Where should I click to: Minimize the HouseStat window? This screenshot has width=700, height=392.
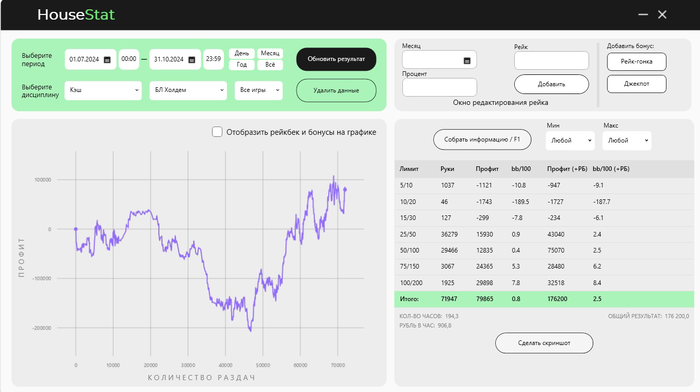pyautogui.click(x=643, y=15)
